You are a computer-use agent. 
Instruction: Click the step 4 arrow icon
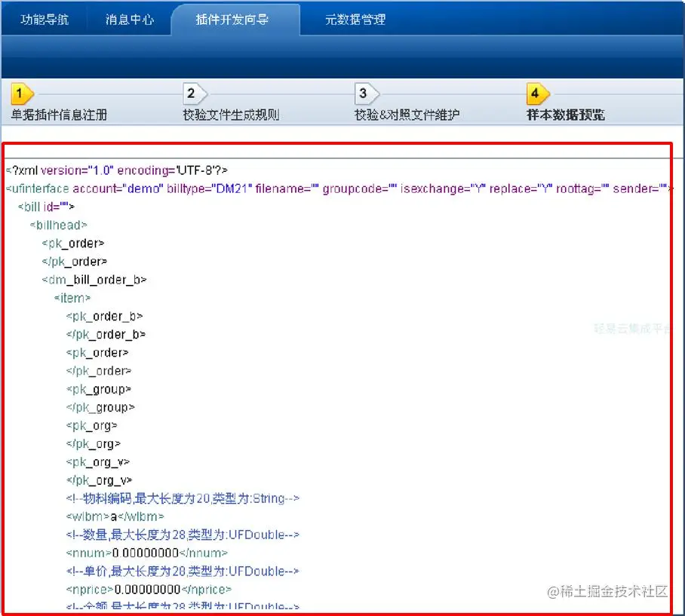tap(538, 93)
